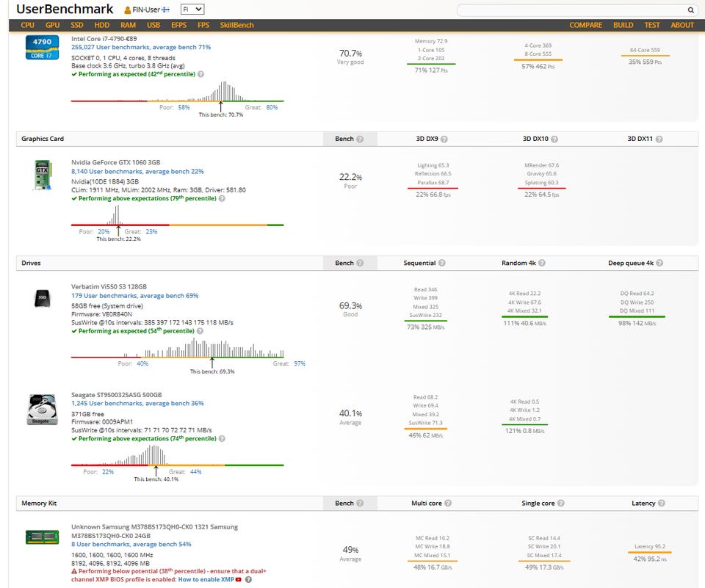
Task: Click the Finland flag next to FIN-User
Action: (x=165, y=10)
